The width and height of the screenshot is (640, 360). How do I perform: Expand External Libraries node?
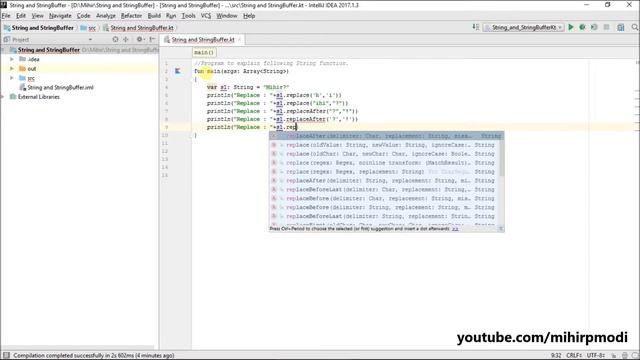[2, 97]
